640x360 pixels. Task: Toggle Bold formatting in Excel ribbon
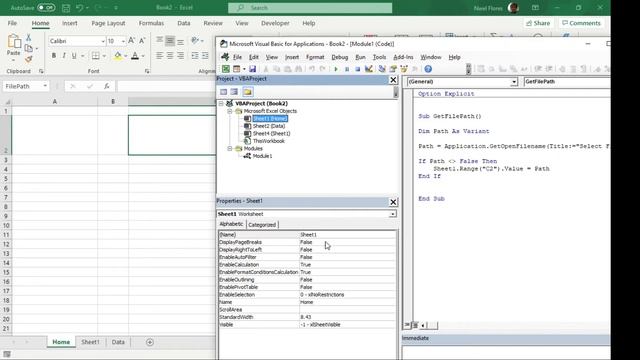point(53,56)
